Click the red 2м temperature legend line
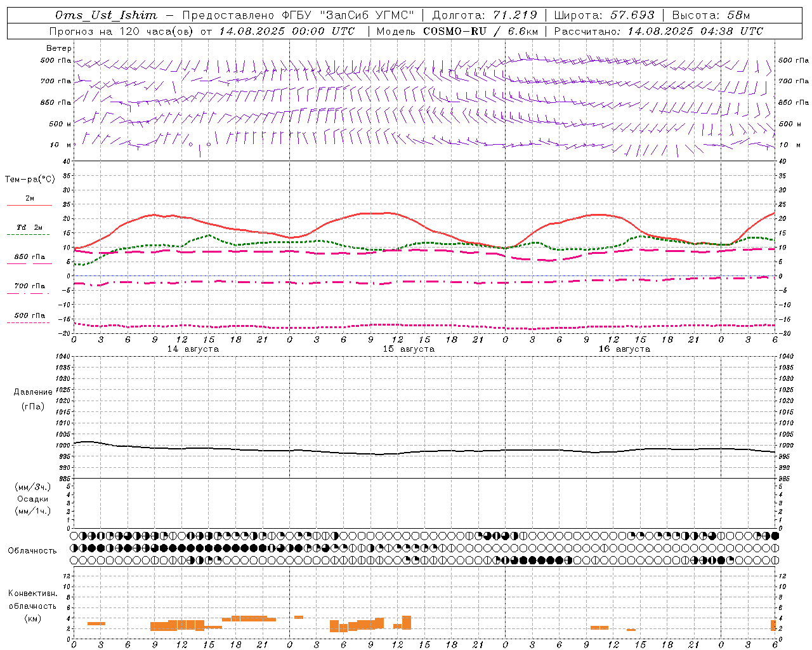Screen dimensions: 812x650 click(x=29, y=205)
